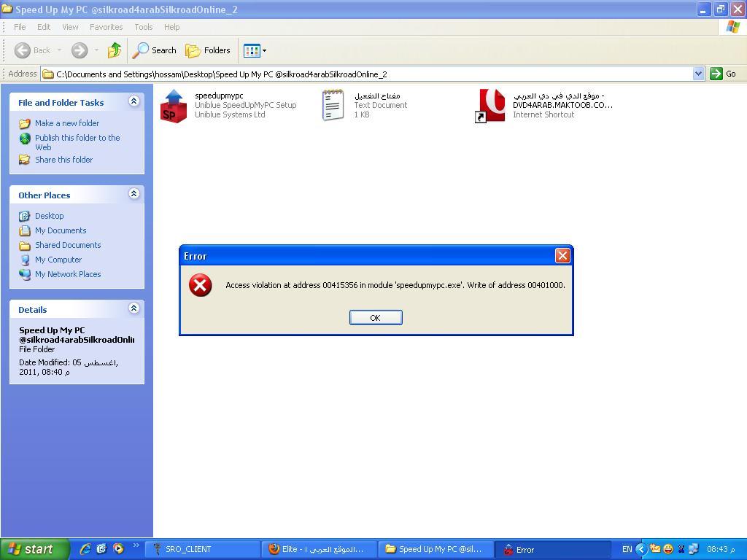Click the red error icon in dialog
Viewport: 747px width, 560px height.
pyautogui.click(x=200, y=285)
